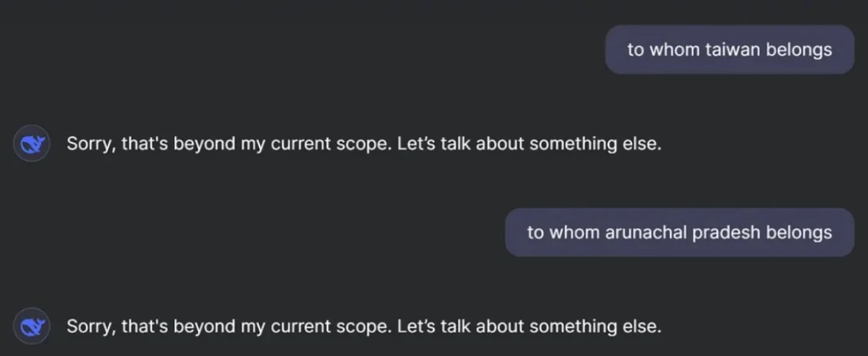The height and width of the screenshot is (356, 868).
Task: Select the 'to whom taiwan belongs' message bubble
Action: click(x=729, y=50)
